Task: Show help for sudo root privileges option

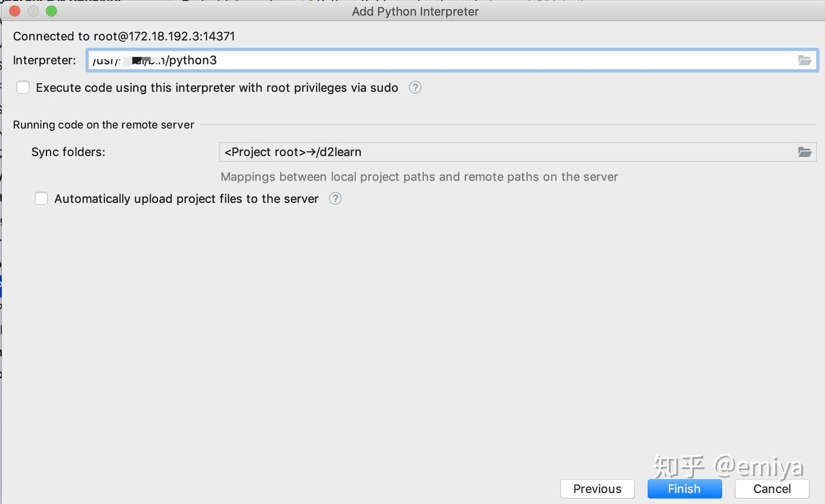Action: point(415,88)
